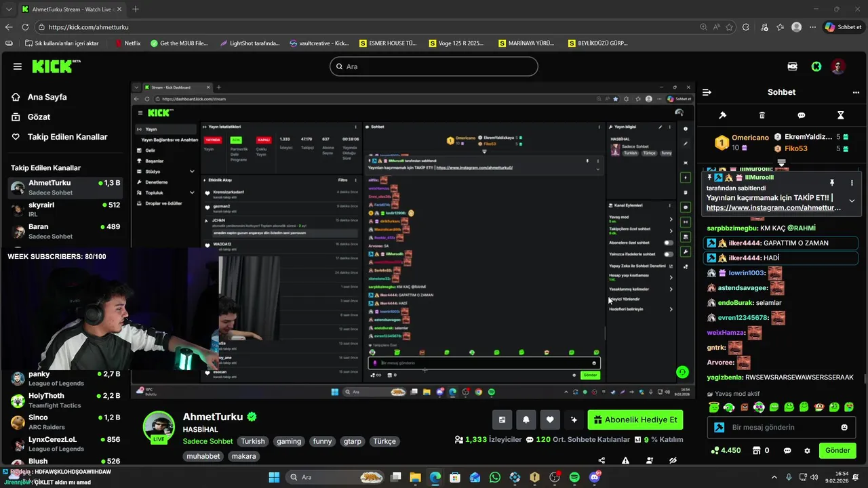This screenshot has width=868, height=488.
Task: Open the Netflix bookmark
Action: (x=127, y=43)
